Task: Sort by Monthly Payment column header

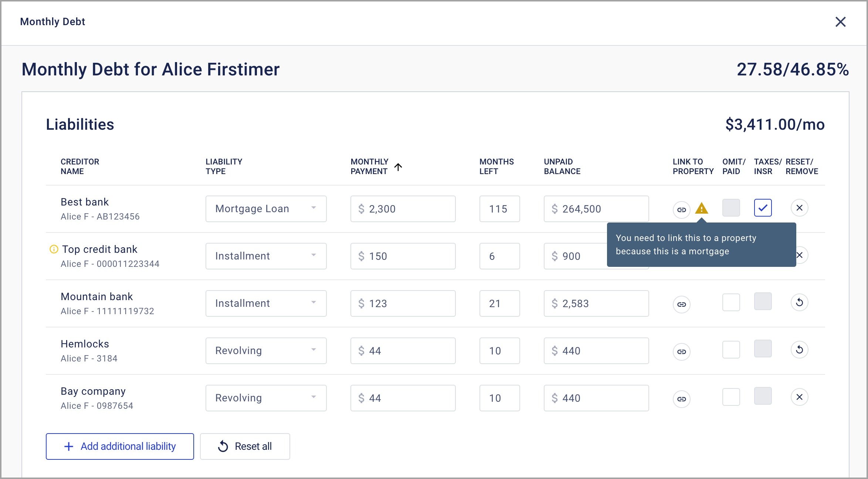Action: point(370,167)
